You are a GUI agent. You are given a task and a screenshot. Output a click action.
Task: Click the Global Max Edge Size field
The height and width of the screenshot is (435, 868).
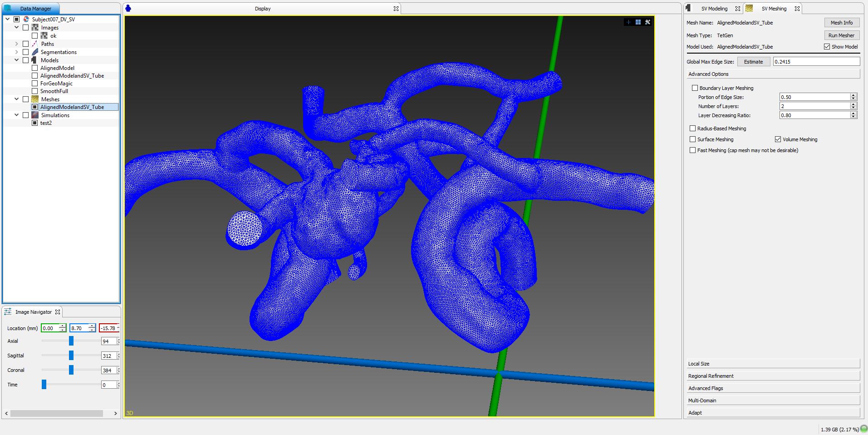816,62
